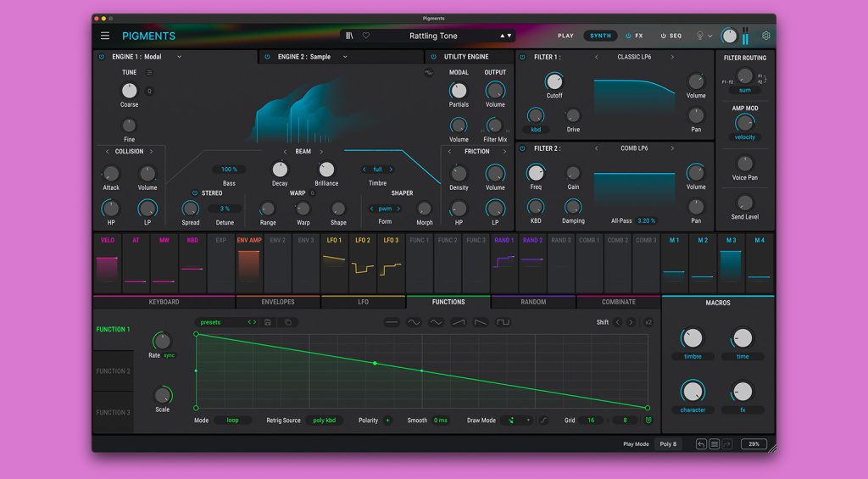This screenshot has width=868, height=479.
Task: Select the triangle wave function shape
Action: pos(437,322)
